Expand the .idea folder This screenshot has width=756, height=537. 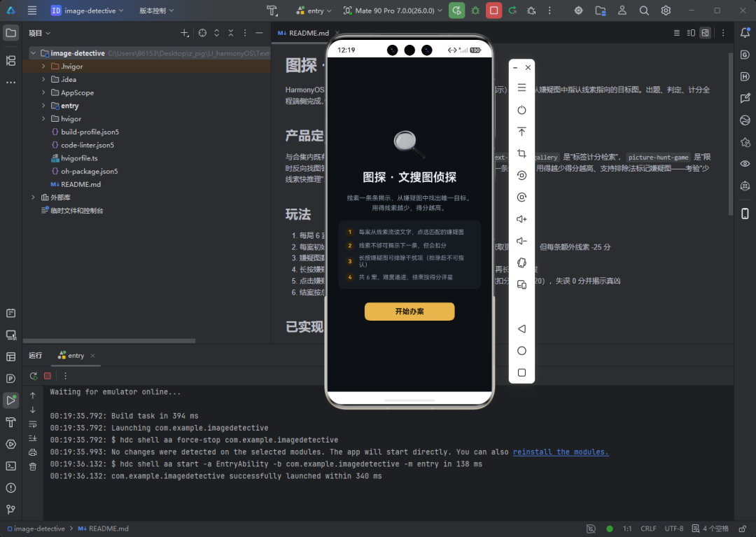point(43,79)
